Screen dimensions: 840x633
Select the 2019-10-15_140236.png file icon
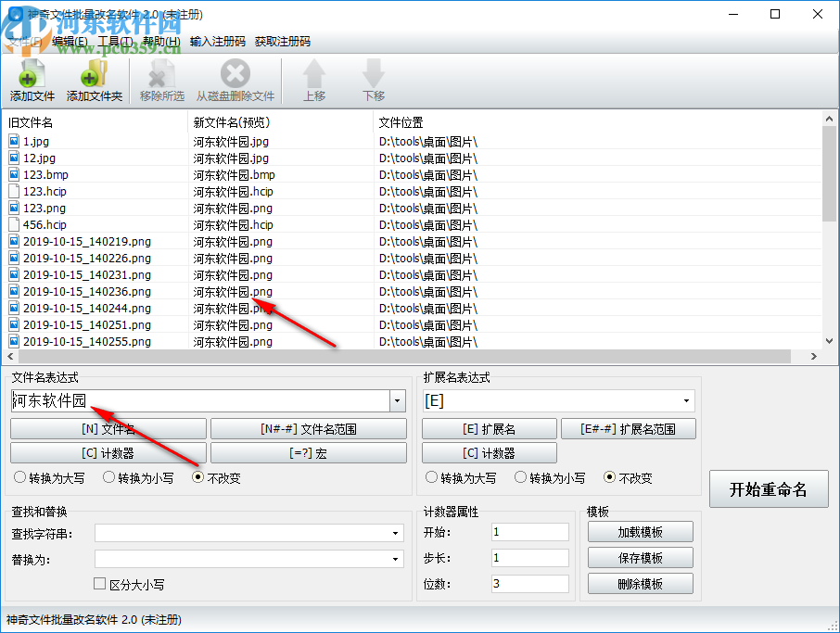tap(15, 291)
